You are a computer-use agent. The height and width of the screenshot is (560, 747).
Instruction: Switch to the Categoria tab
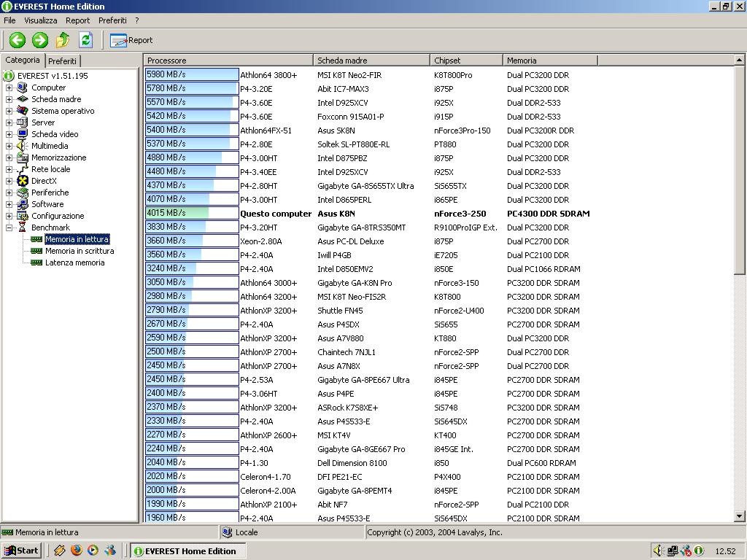(x=23, y=60)
